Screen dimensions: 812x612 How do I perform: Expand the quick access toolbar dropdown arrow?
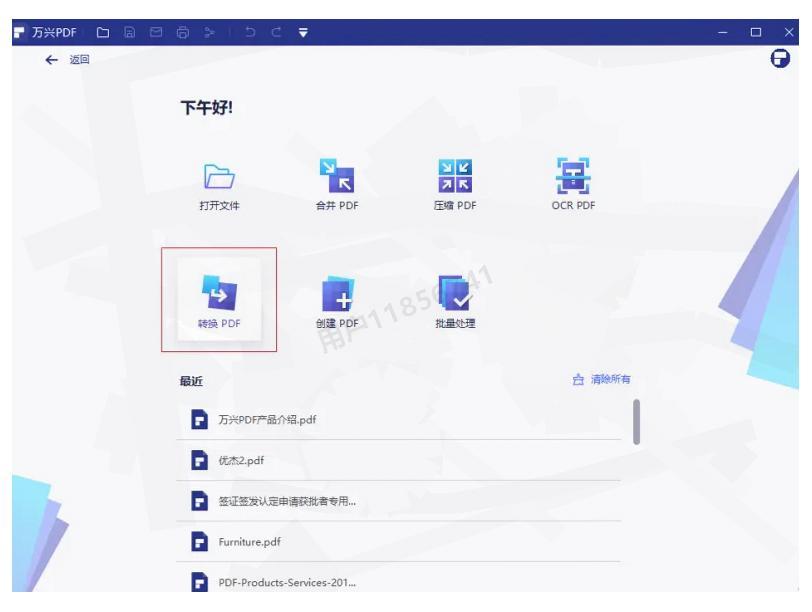(303, 33)
